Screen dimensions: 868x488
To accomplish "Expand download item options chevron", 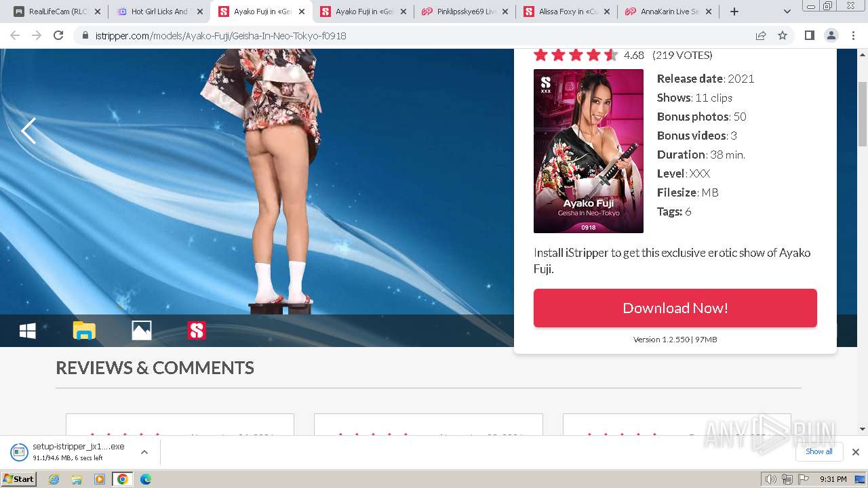I will (144, 452).
